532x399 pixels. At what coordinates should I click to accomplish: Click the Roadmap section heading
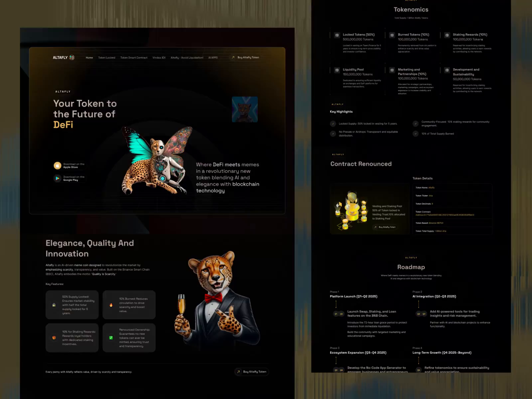click(411, 267)
